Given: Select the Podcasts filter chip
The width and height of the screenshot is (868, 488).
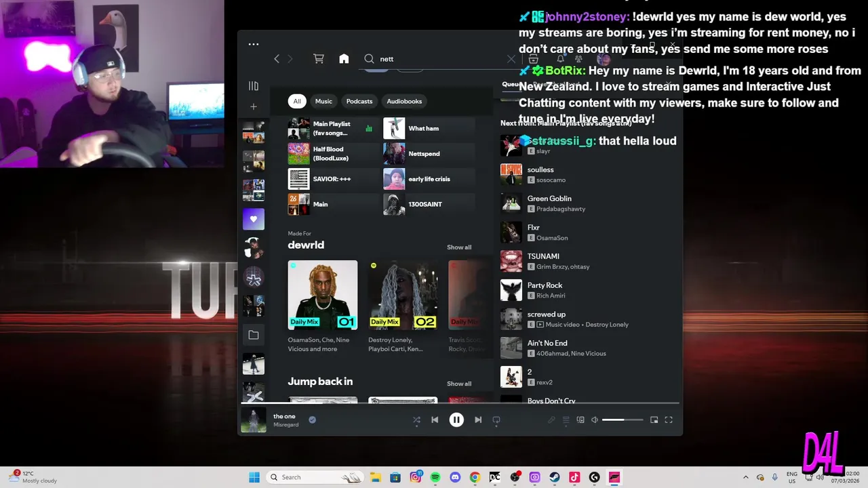Looking at the screenshot, I should [359, 101].
